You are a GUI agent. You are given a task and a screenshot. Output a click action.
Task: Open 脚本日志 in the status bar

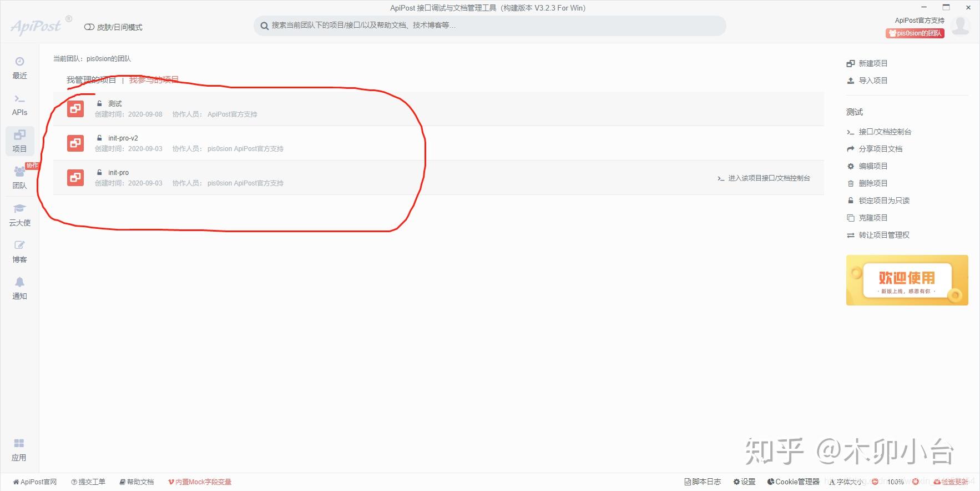click(703, 482)
